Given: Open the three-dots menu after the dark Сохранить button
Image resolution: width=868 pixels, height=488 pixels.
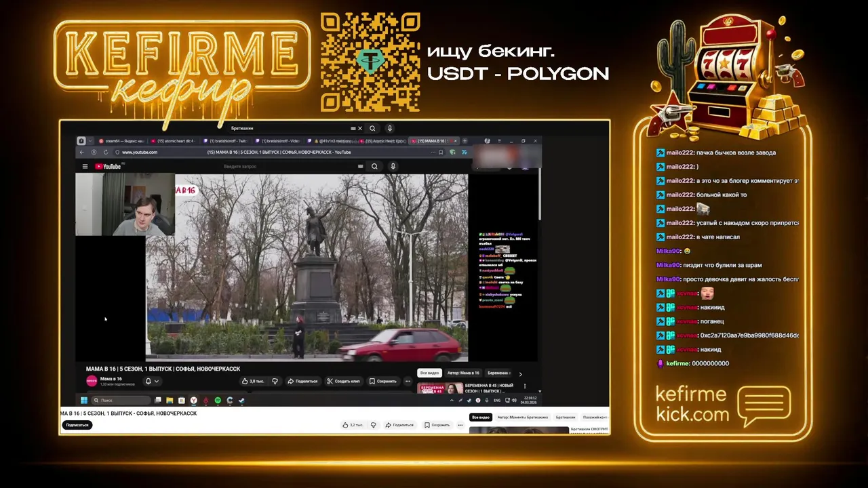Looking at the screenshot, I should 408,381.
